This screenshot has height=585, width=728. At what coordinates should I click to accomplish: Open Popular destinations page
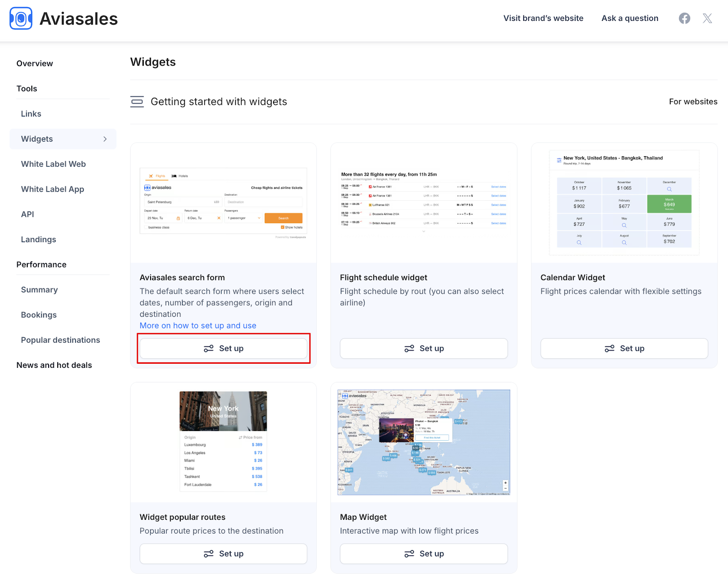[61, 340]
